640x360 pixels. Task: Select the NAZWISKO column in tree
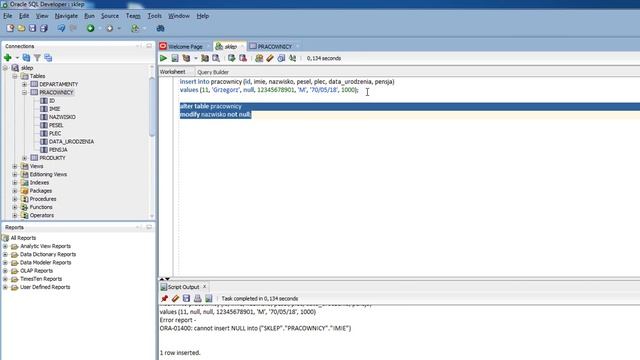(62, 117)
